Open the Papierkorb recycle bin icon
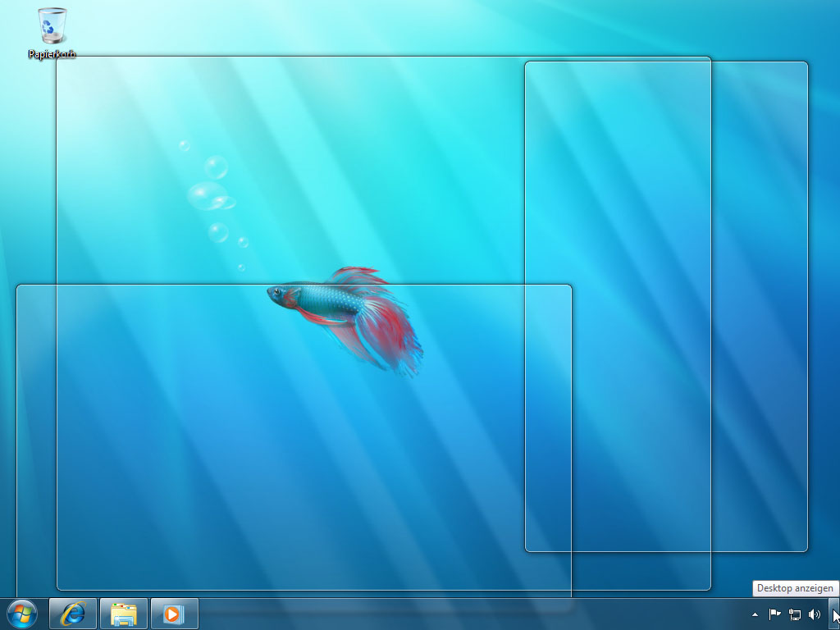840x630 pixels. (52, 26)
